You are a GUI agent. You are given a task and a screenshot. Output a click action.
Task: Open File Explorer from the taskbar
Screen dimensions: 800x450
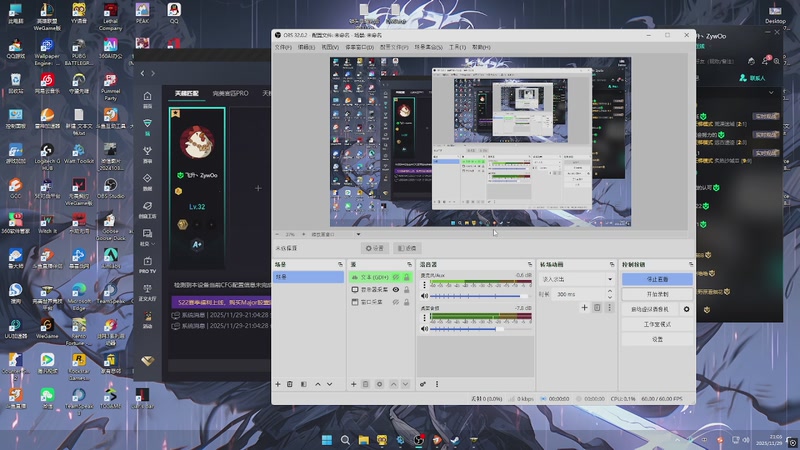point(364,440)
